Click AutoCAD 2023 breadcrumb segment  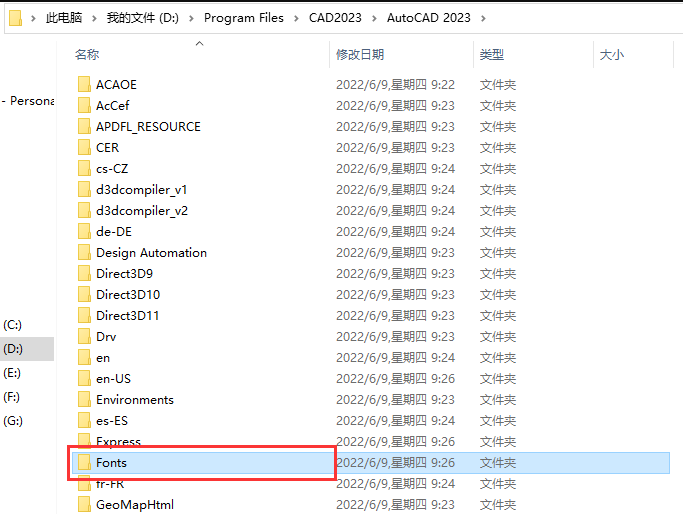(x=429, y=18)
